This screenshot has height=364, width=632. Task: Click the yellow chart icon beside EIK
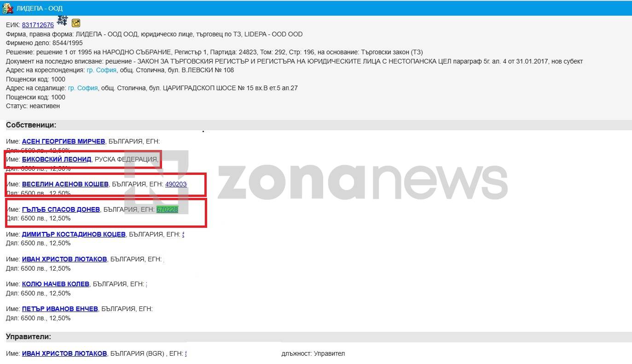[76, 23]
